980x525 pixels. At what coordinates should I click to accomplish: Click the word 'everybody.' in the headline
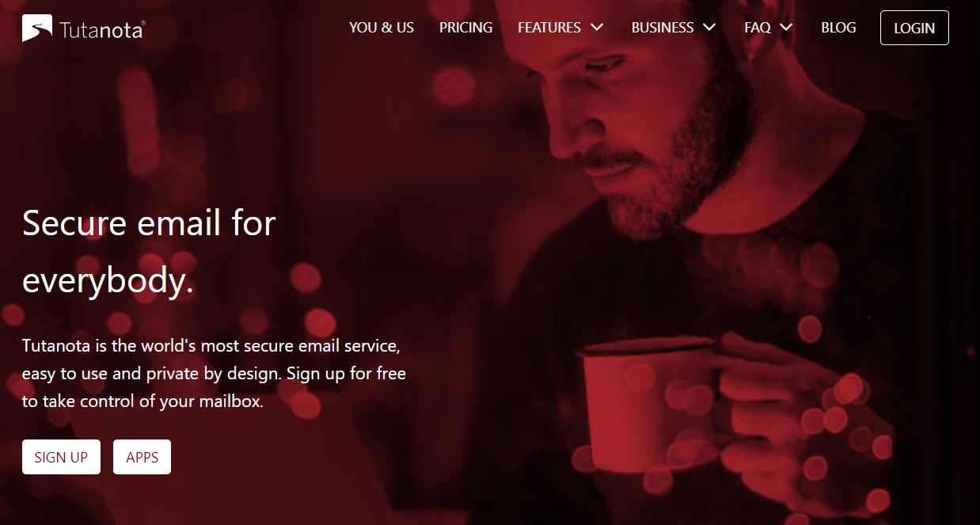(x=108, y=281)
